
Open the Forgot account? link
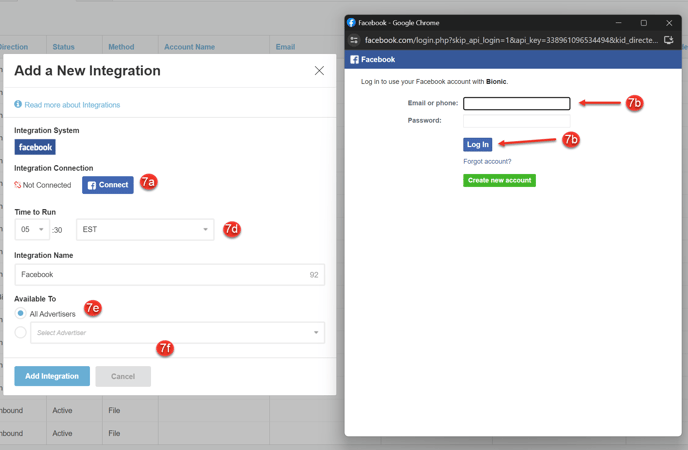tap(487, 161)
